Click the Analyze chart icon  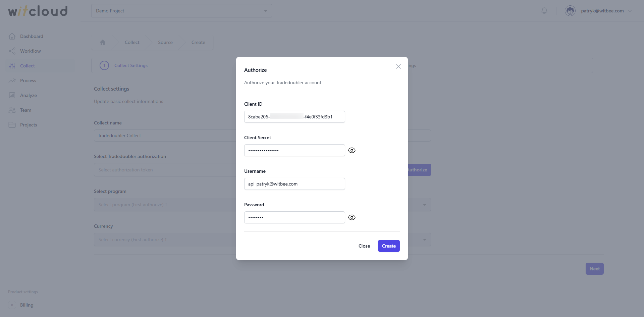(x=12, y=95)
